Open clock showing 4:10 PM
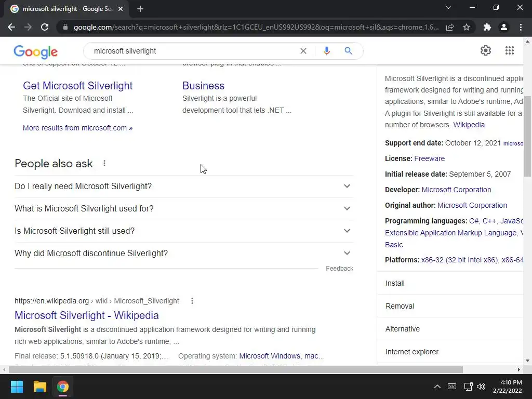This screenshot has height=399, width=532. (508, 387)
